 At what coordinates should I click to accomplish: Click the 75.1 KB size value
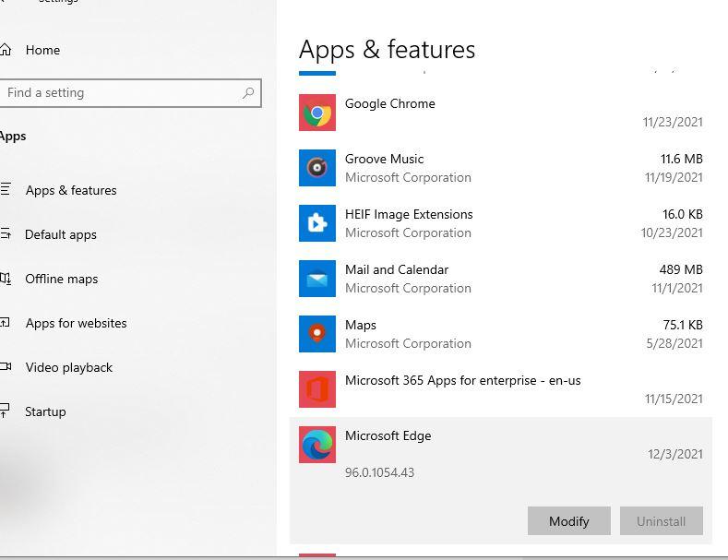[x=683, y=325]
